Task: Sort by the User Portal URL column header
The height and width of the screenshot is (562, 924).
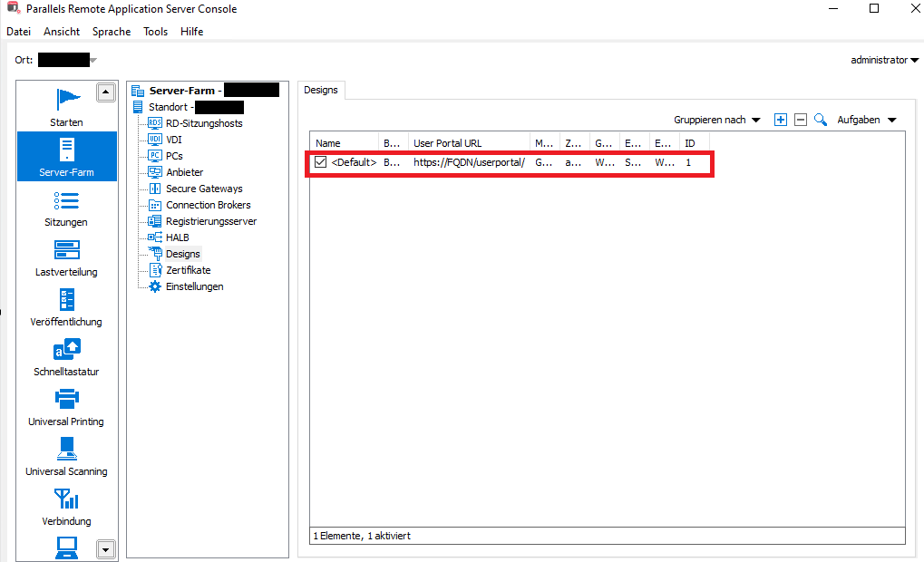Action: [469, 143]
